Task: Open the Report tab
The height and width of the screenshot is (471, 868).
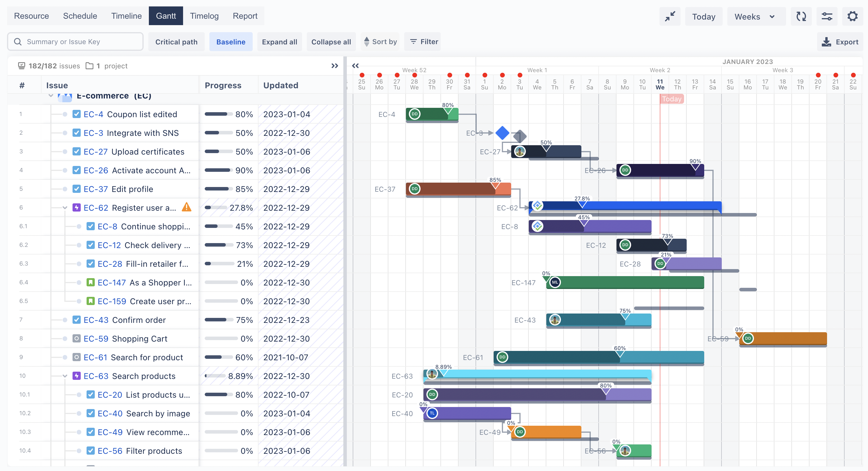Action: (245, 16)
